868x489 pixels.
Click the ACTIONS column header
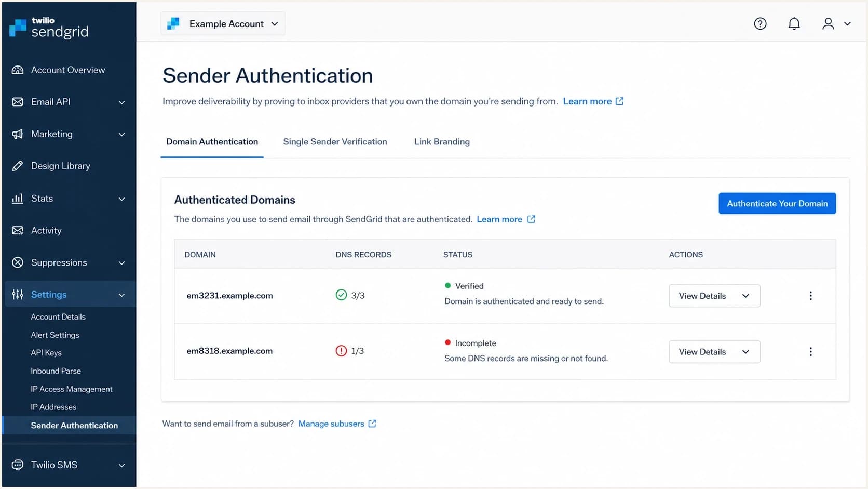click(x=686, y=255)
